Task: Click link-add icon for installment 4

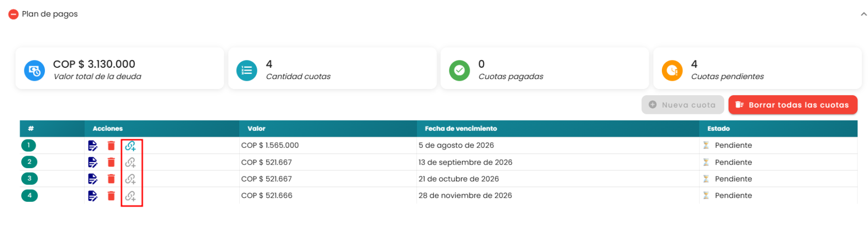Action: pyautogui.click(x=131, y=196)
